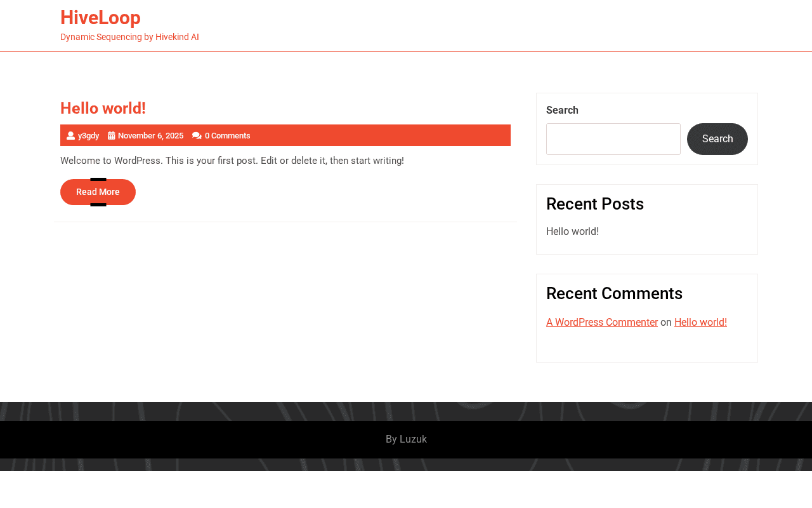Screen dimensions: 812x508
Task: Click the user icon beside y3gdy
Action: 70,136
